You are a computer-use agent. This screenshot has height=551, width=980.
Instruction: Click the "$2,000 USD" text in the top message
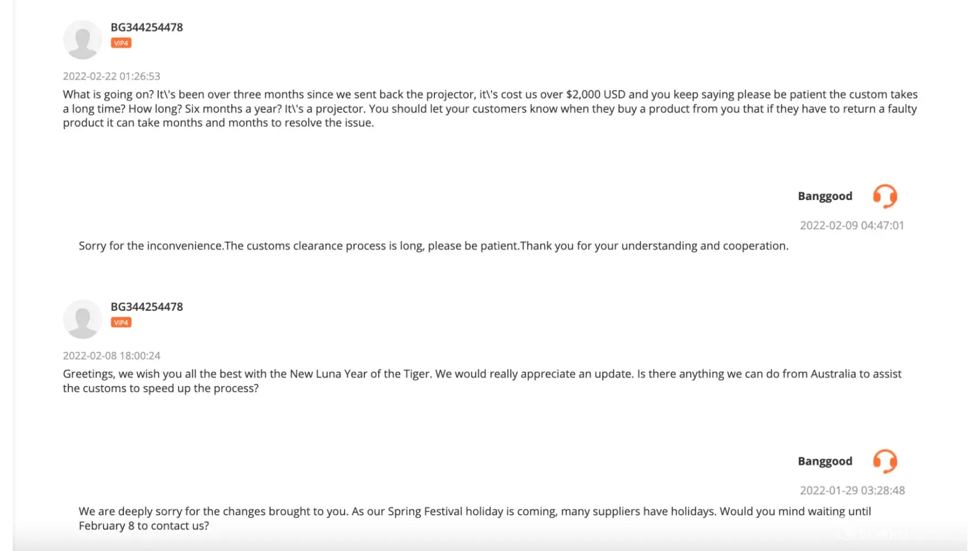coord(595,95)
